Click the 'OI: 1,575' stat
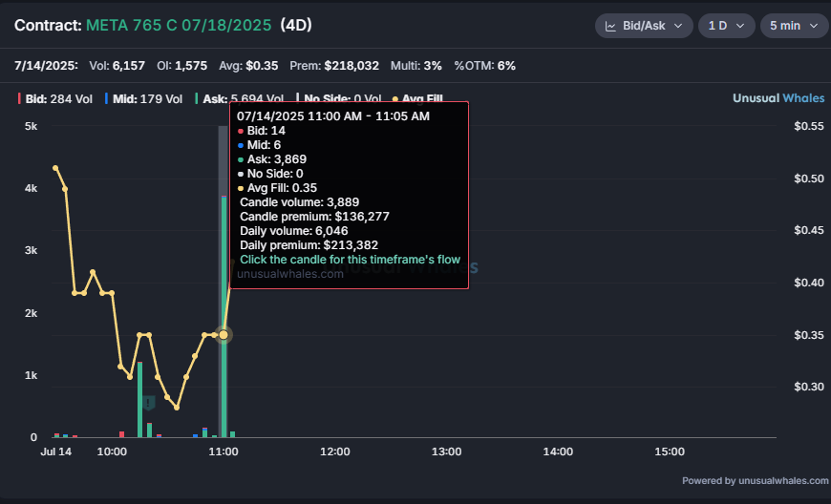The height and width of the screenshot is (504, 831). [x=181, y=66]
